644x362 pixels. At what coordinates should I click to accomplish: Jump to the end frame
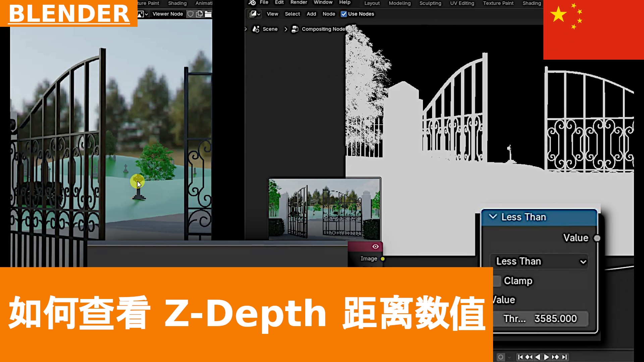tap(564, 357)
